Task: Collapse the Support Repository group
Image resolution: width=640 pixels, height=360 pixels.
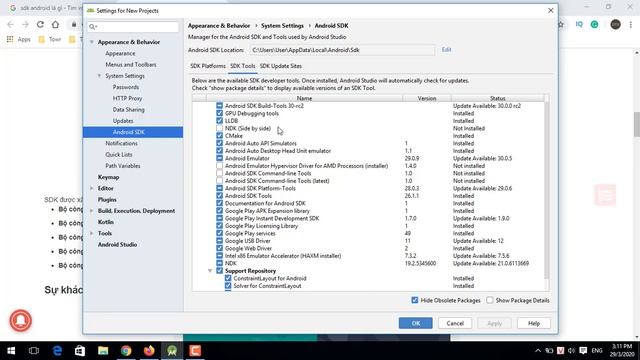Action: click(x=210, y=271)
